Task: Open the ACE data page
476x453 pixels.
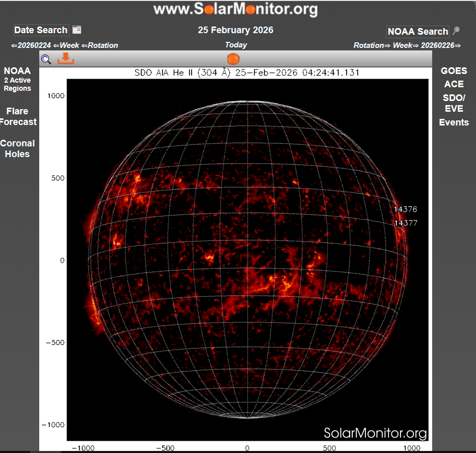Action: point(454,84)
